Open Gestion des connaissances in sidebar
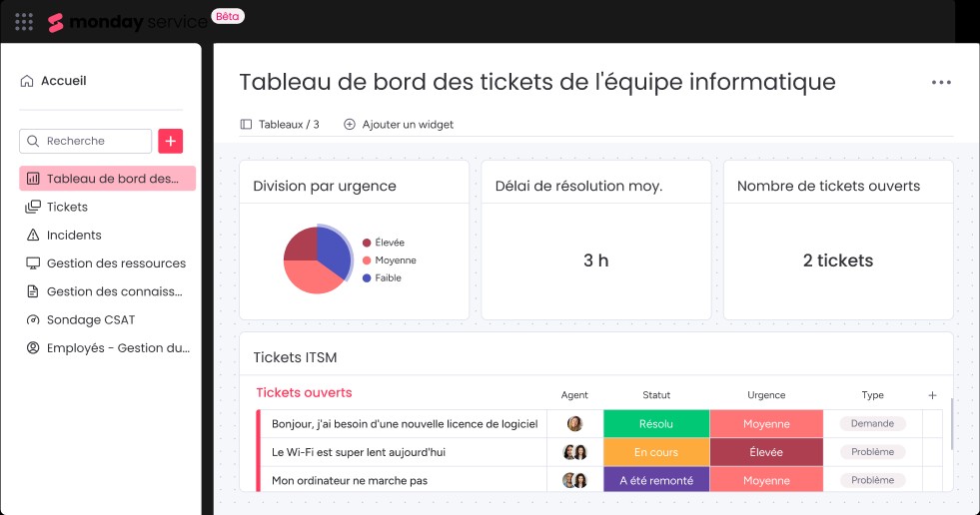The width and height of the screenshot is (980, 515). (x=114, y=292)
